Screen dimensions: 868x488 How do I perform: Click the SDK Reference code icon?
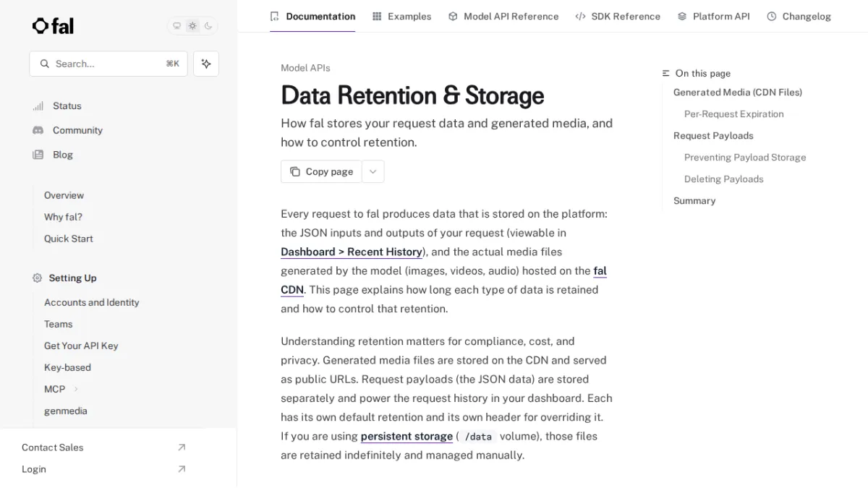coord(580,16)
